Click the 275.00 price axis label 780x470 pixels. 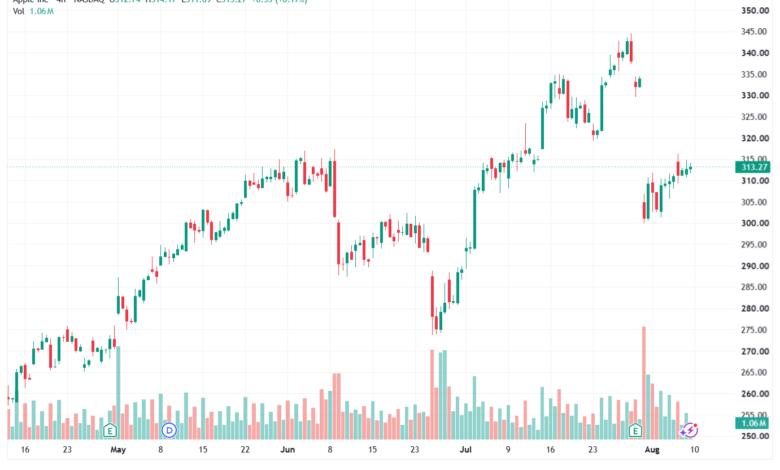(755, 330)
